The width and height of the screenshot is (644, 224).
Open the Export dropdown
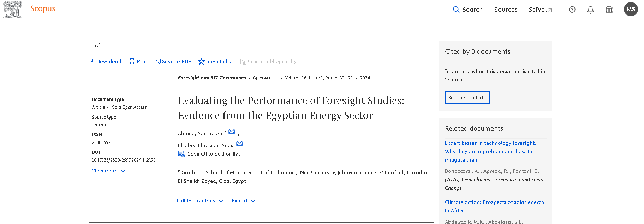[x=244, y=201]
